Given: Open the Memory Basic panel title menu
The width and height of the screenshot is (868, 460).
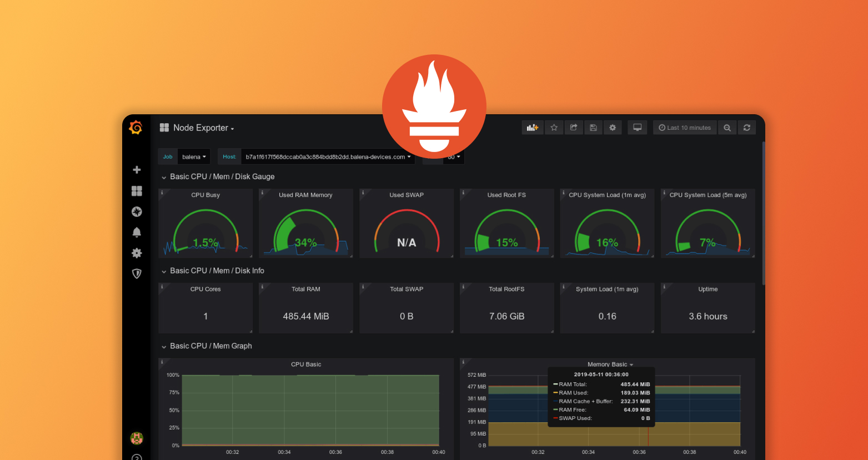Looking at the screenshot, I should pyautogui.click(x=610, y=364).
